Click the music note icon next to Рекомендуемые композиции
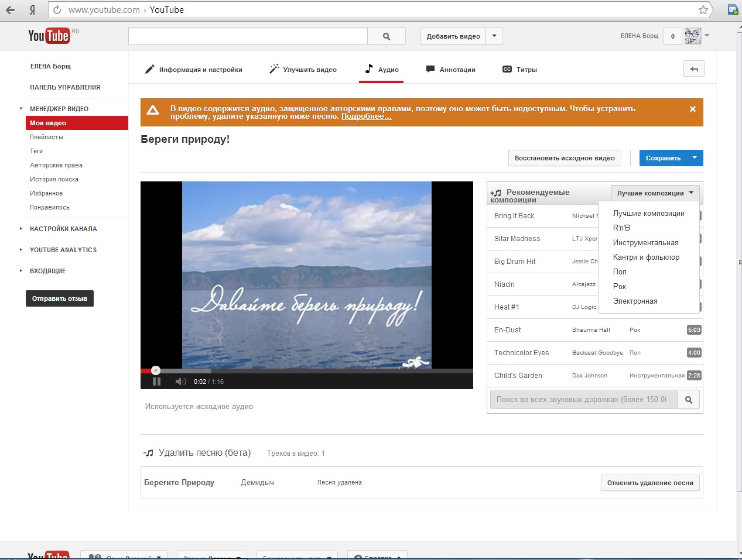This screenshot has width=742, height=560. (x=496, y=193)
